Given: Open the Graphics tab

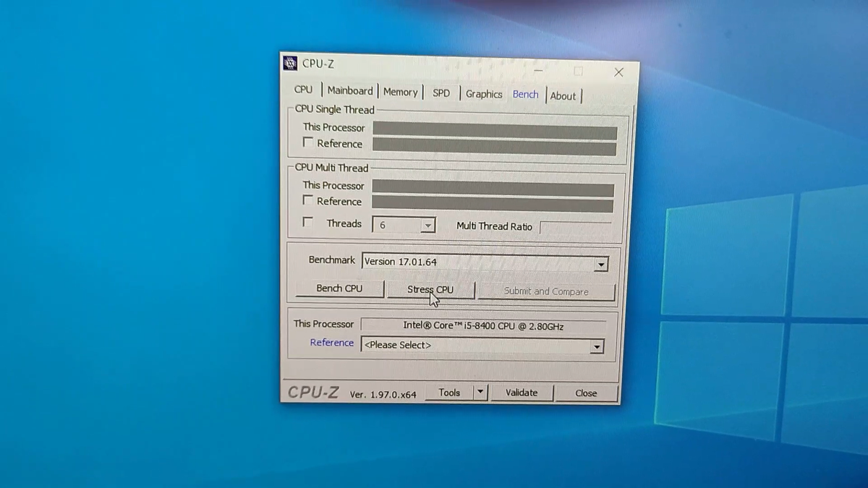Looking at the screenshot, I should click(484, 94).
